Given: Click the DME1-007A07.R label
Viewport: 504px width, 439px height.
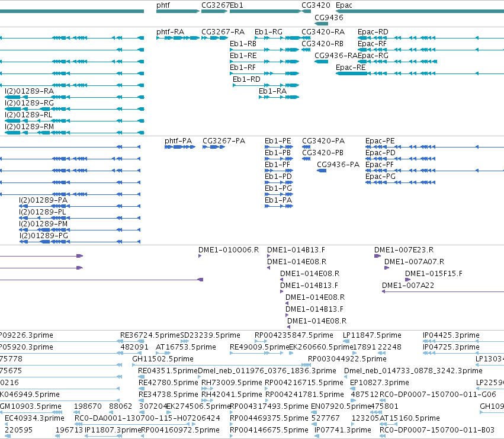Looking at the screenshot, I should (x=415, y=262).
